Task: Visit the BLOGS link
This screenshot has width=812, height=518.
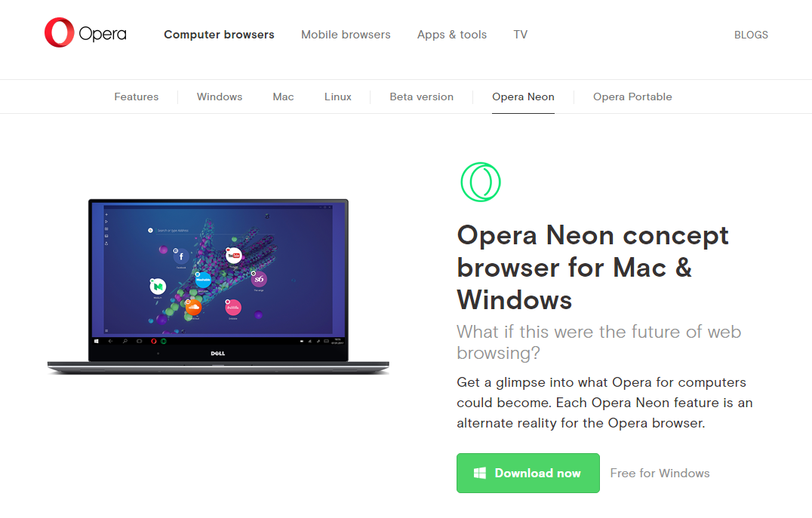Action: (751, 35)
